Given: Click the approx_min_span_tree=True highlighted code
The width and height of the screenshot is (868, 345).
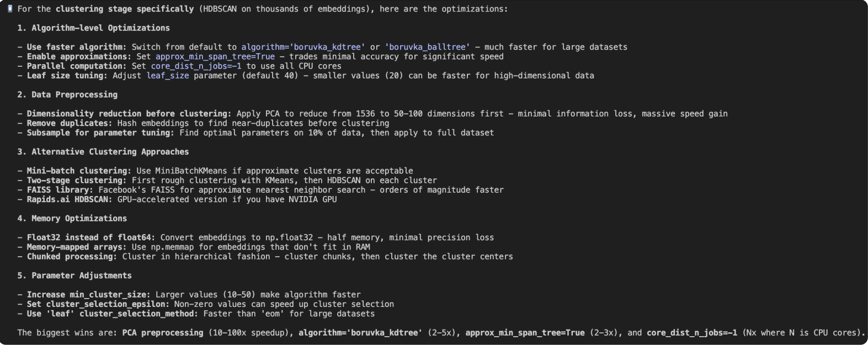Looking at the screenshot, I should [215, 56].
